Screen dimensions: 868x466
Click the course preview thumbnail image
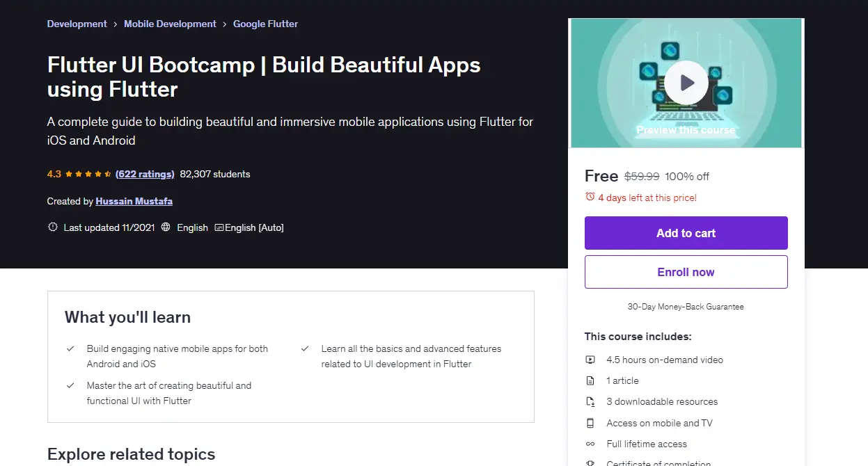tap(686, 83)
